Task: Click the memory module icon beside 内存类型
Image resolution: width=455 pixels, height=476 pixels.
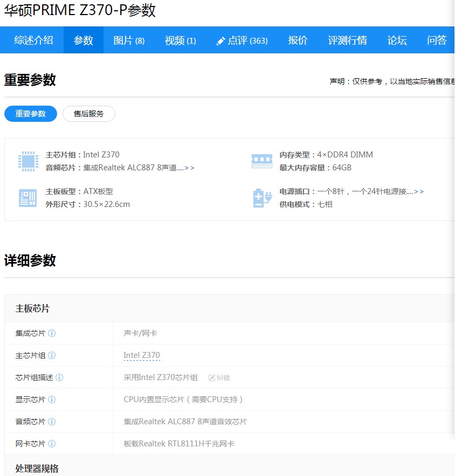Action: click(x=262, y=161)
